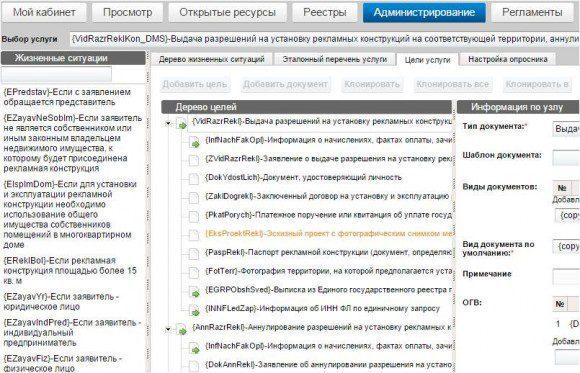Screen dimensions: 580x373
Task: Select DokAnnRekl заявление об аннулировании row
Action: 328,365
